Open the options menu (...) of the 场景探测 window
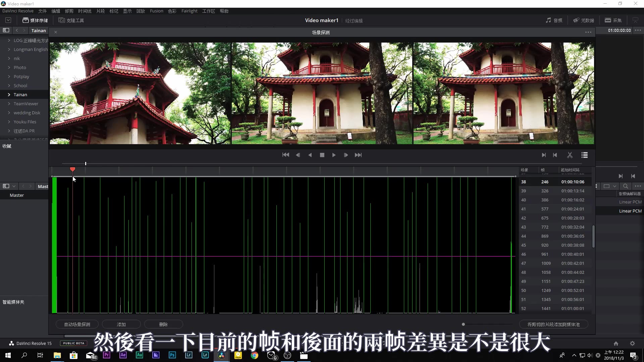The height and width of the screenshot is (362, 644). coord(588,32)
